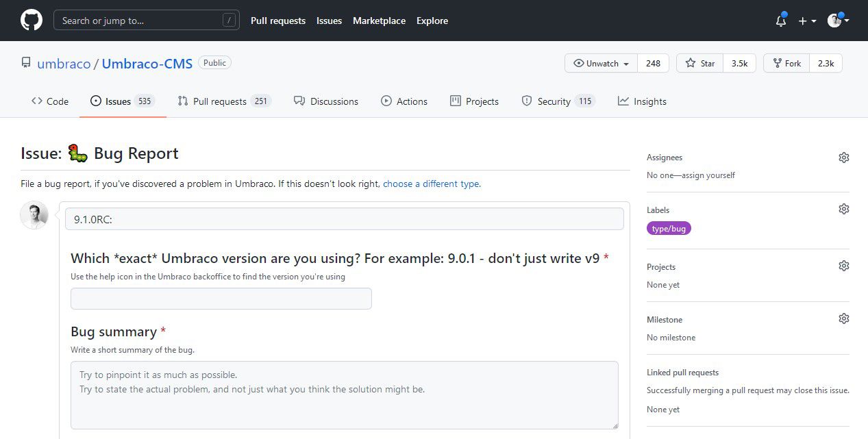Open the user avatar menu
Image resolution: width=868 pixels, height=439 pixels.
[838, 21]
